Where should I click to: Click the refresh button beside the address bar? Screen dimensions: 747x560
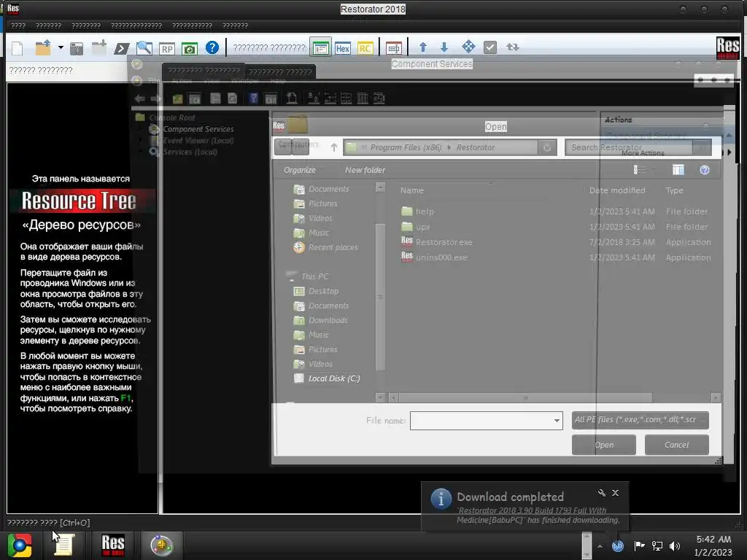[x=547, y=147]
